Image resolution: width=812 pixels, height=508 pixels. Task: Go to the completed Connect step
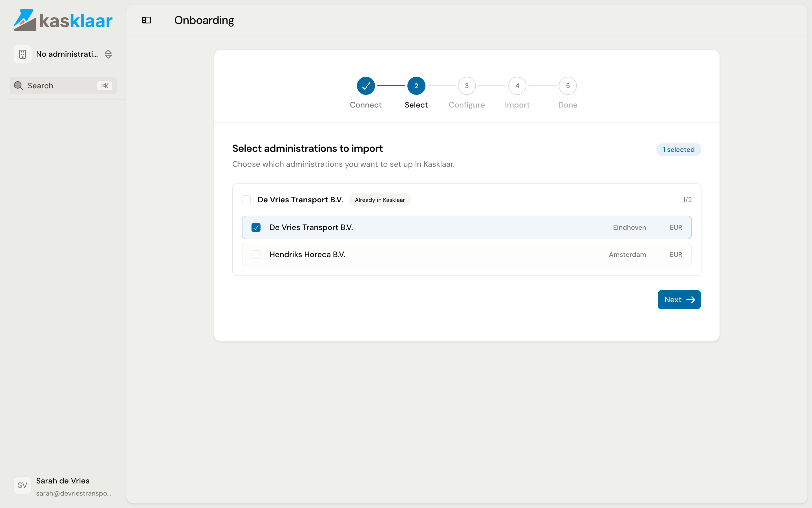(366, 86)
